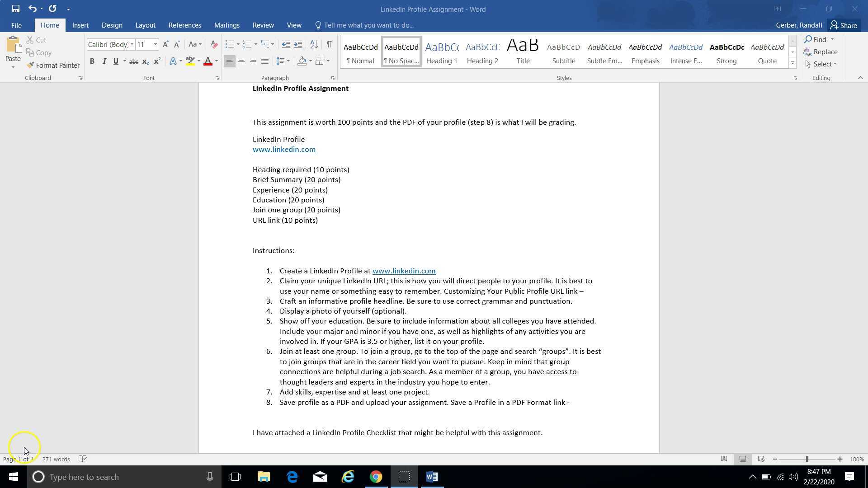The height and width of the screenshot is (488, 868).
Task: Open the Font Color dropdown arrow
Action: (x=215, y=61)
